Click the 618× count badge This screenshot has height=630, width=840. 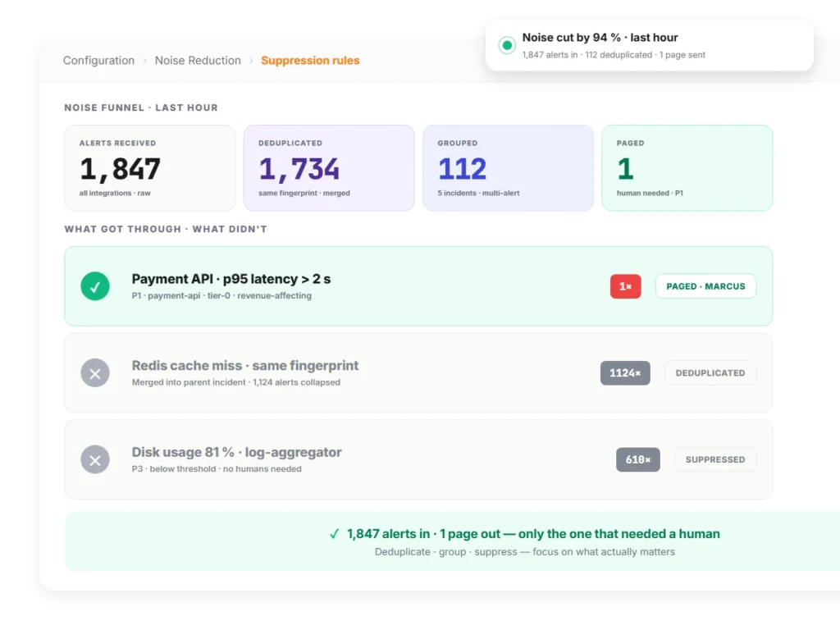point(637,459)
